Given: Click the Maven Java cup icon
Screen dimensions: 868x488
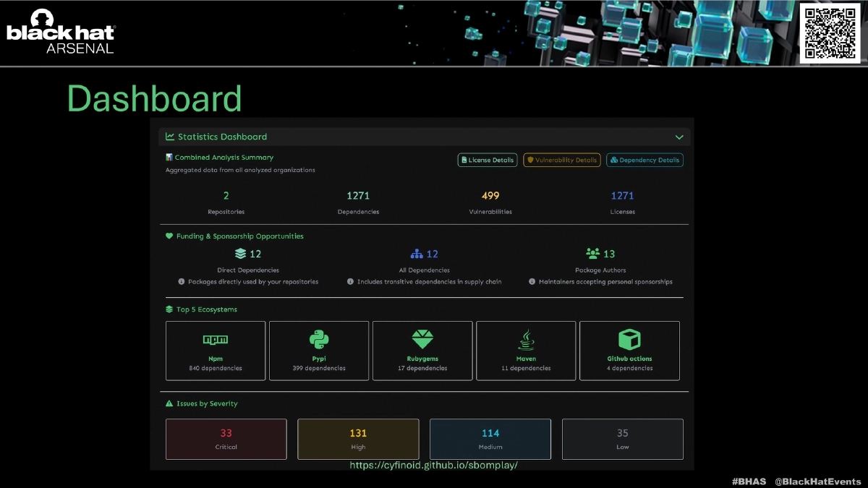Looking at the screenshot, I should (526, 339).
